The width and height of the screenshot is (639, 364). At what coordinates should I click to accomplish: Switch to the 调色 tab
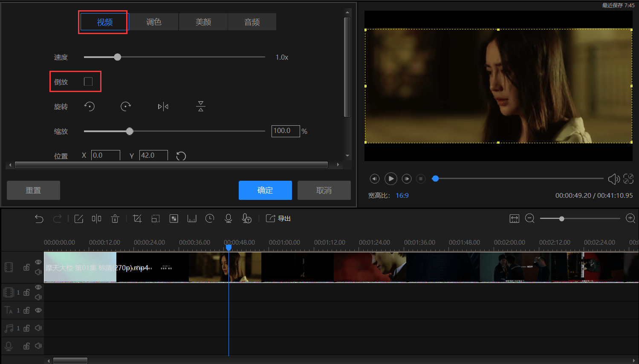pyautogui.click(x=154, y=22)
